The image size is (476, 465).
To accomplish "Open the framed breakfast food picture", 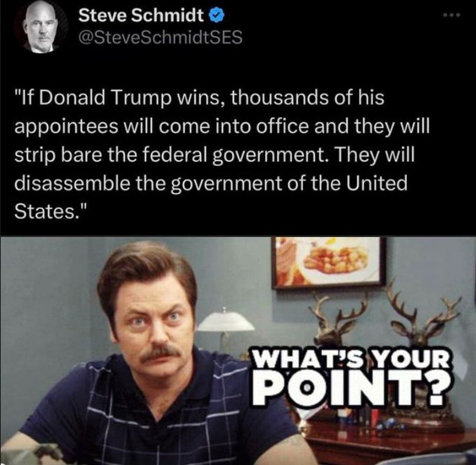I will pos(329,262).
